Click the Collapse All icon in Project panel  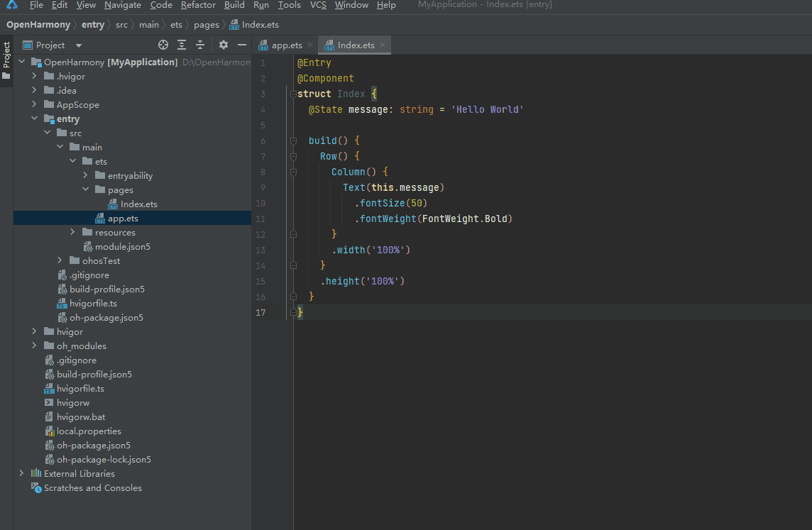[x=200, y=45]
